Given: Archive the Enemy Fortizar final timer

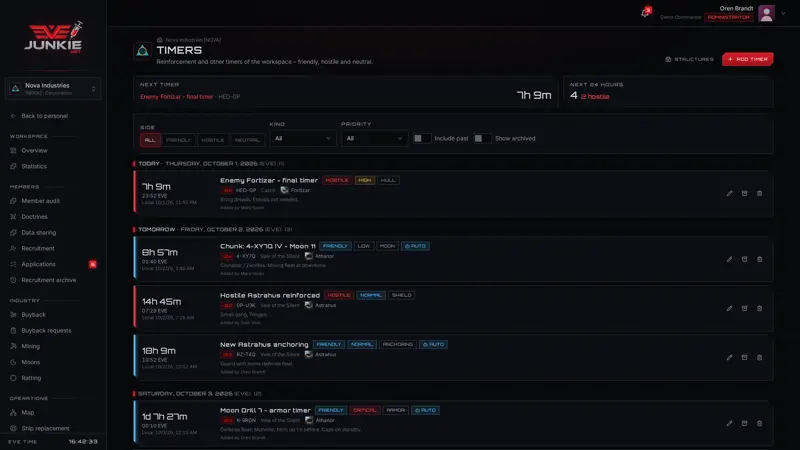Looking at the screenshot, I should click(744, 193).
